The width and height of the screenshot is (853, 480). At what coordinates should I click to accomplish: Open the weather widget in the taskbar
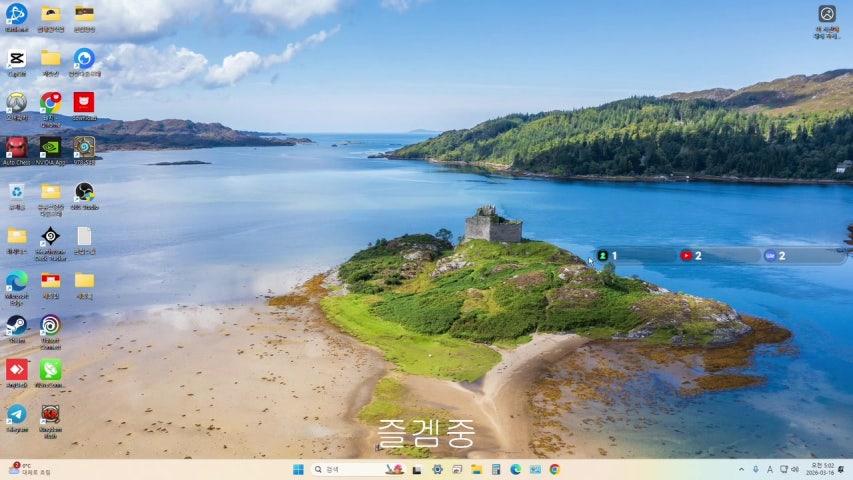30,469
